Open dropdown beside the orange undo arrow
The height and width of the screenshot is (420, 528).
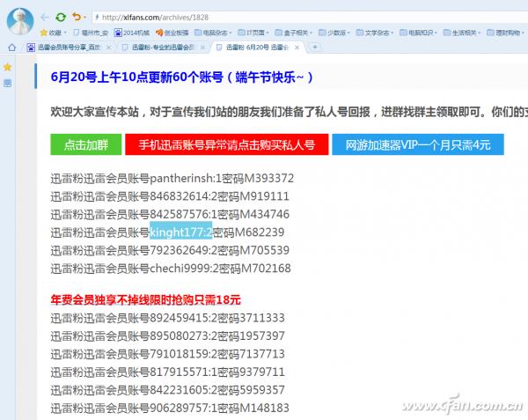coord(84,18)
